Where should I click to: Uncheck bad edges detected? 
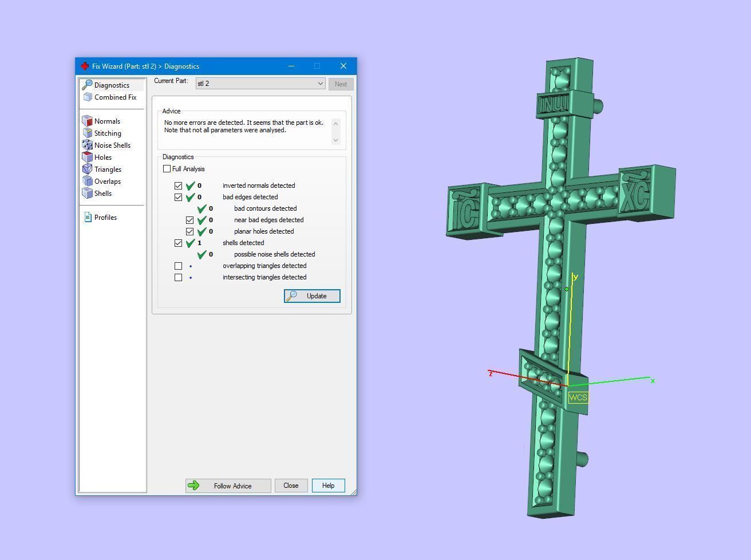tap(178, 197)
